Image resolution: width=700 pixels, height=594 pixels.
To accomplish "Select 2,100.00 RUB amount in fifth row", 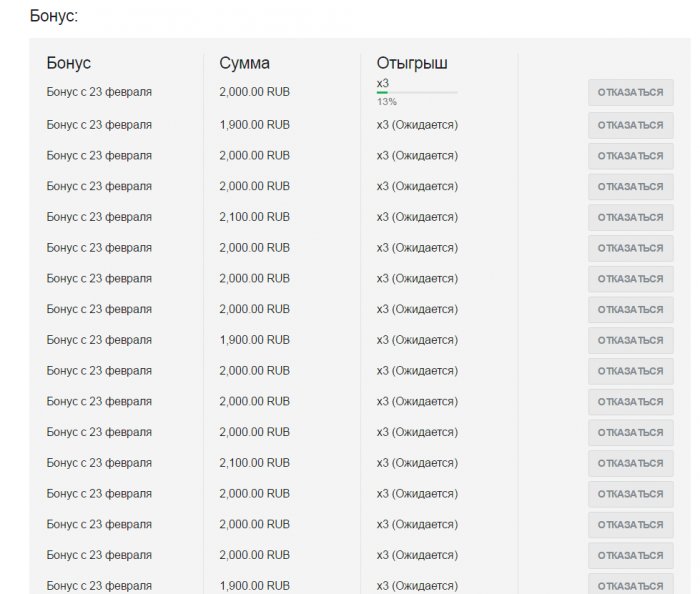I will 254,217.
